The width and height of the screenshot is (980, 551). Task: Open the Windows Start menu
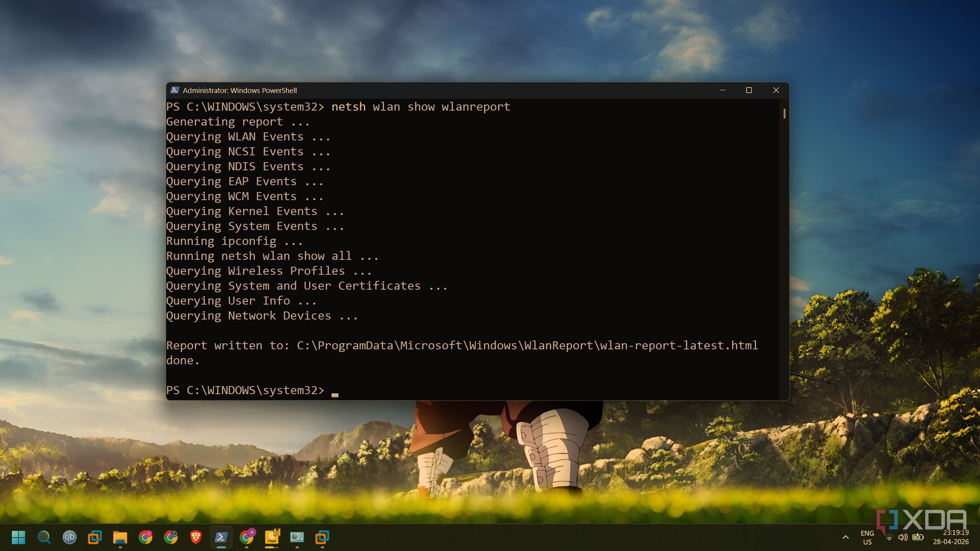tap(18, 537)
